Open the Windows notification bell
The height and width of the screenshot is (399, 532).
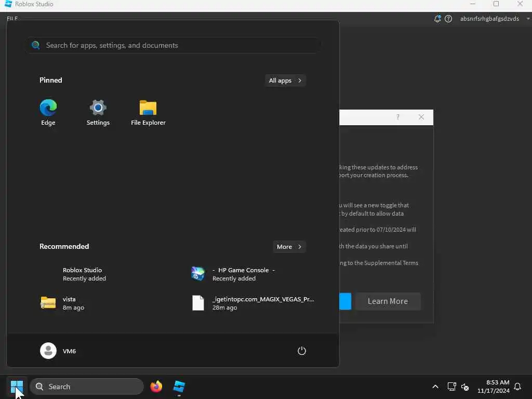tap(517, 387)
